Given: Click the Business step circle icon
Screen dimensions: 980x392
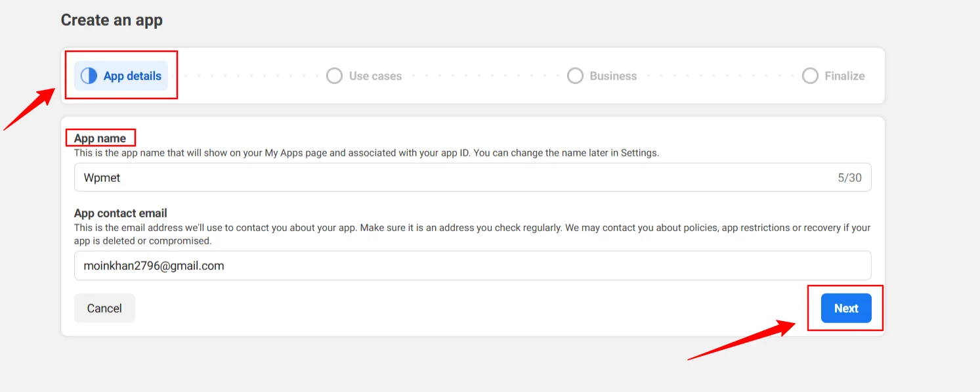Looking at the screenshot, I should (575, 76).
